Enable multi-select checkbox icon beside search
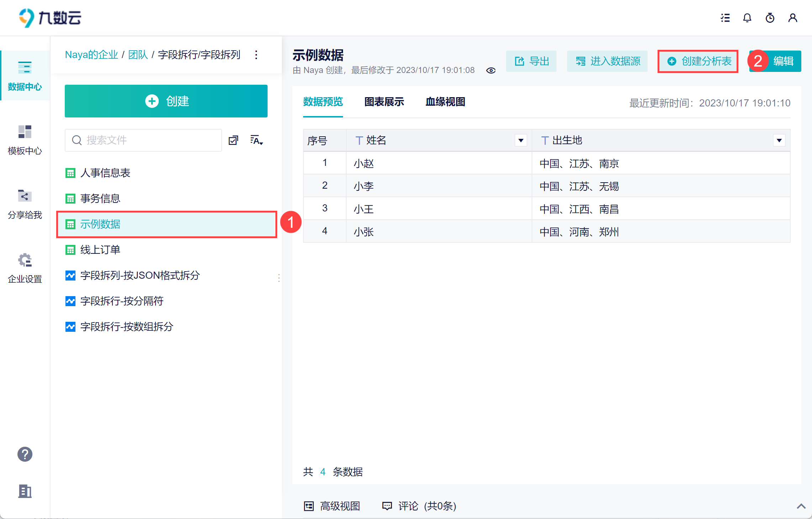This screenshot has width=812, height=519. pyautogui.click(x=233, y=140)
